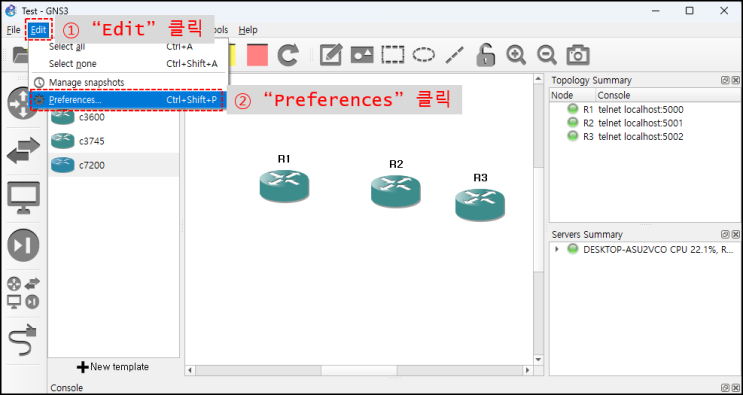Choose Select all from Edit menu

(129, 46)
